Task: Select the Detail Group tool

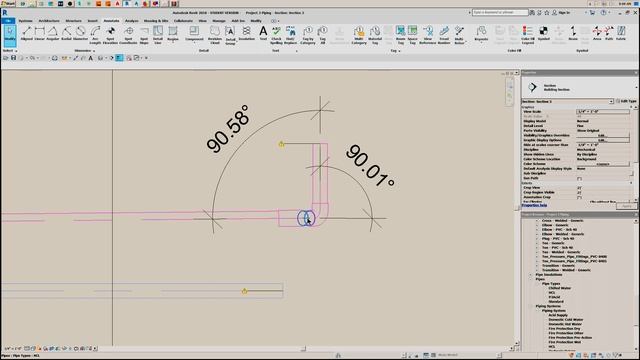Action: 230,35
